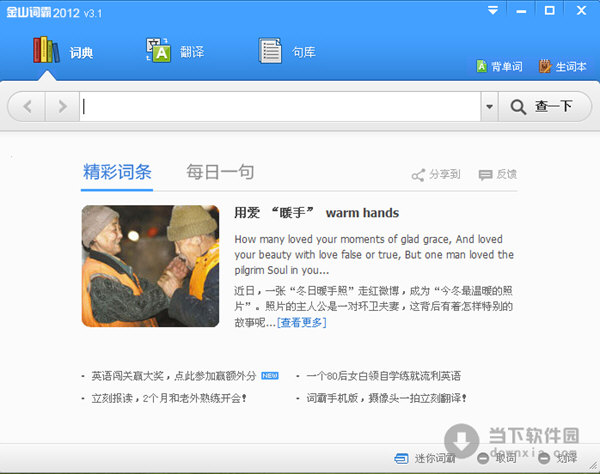Focus the word search input field
Screen dimensions: 600x474
(280, 106)
